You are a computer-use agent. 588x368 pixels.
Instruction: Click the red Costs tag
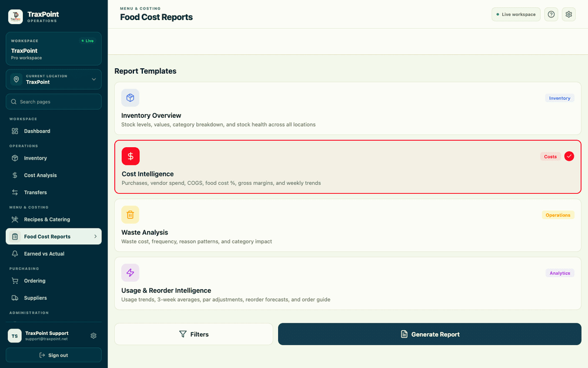coord(550,157)
